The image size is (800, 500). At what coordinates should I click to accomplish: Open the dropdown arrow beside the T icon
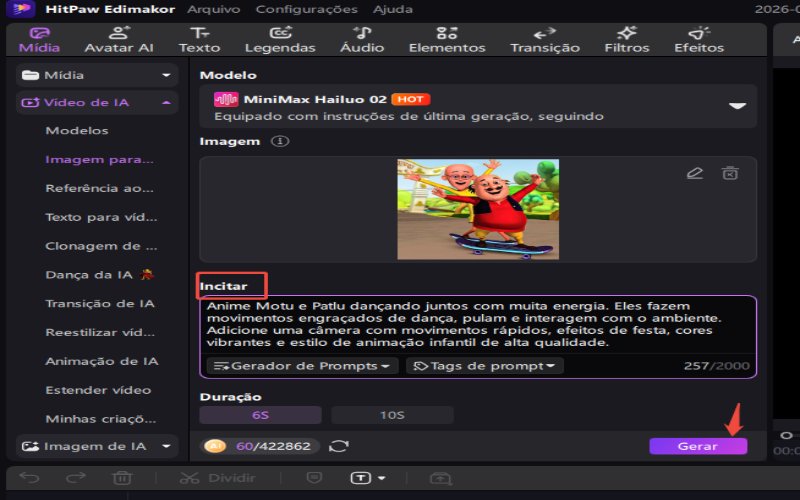382,479
